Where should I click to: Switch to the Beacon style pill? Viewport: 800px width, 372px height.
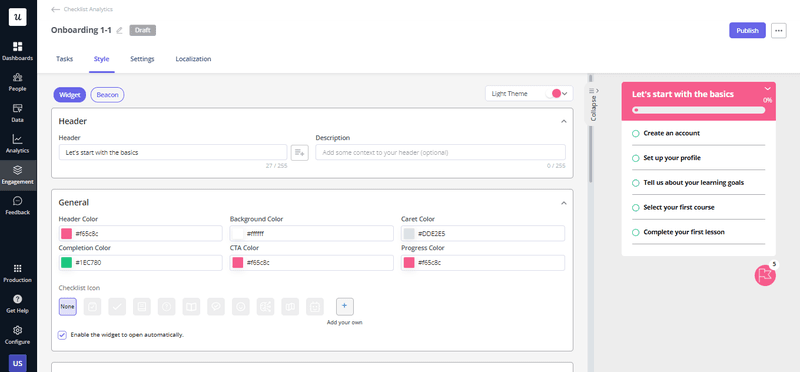point(107,95)
